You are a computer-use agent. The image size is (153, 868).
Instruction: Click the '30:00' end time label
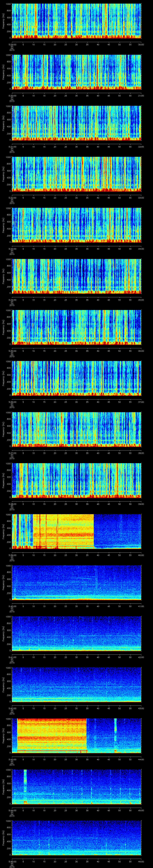141,44
